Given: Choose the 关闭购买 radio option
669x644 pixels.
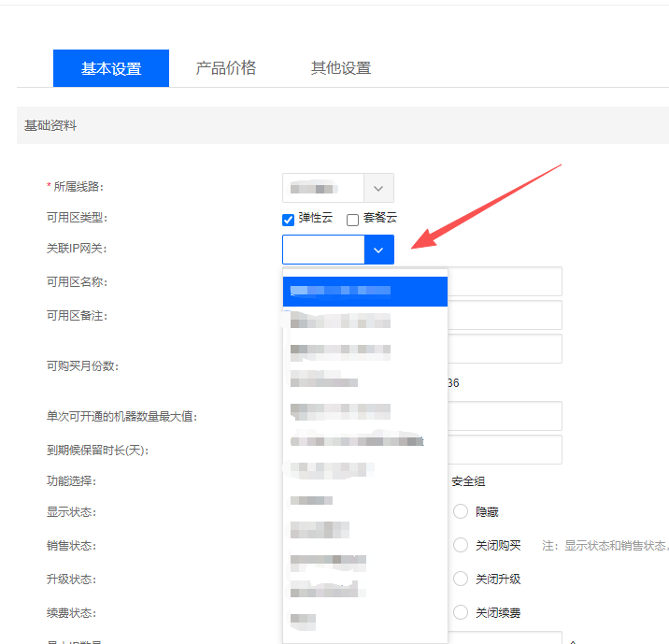Looking at the screenshot, I should [x=461, y=545].
